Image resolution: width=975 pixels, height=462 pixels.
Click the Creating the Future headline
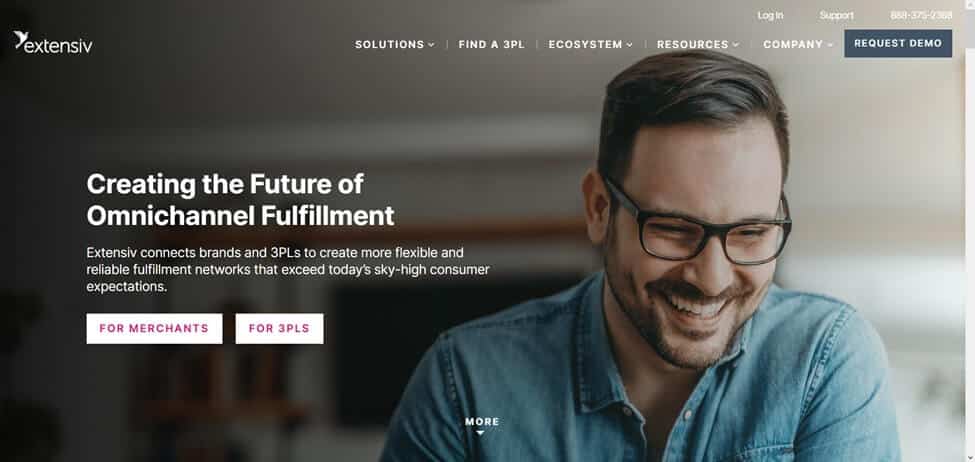pos(240,200)
